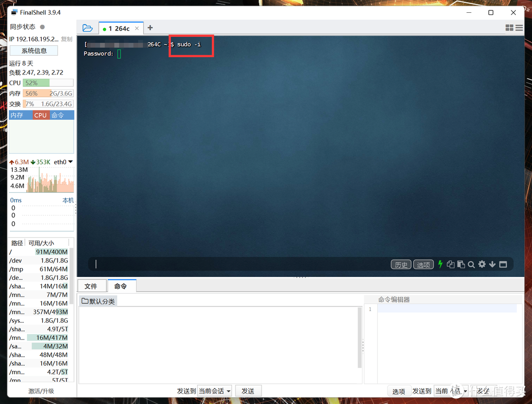Open the 当前会话 send-target dropdown

(214, 390)
